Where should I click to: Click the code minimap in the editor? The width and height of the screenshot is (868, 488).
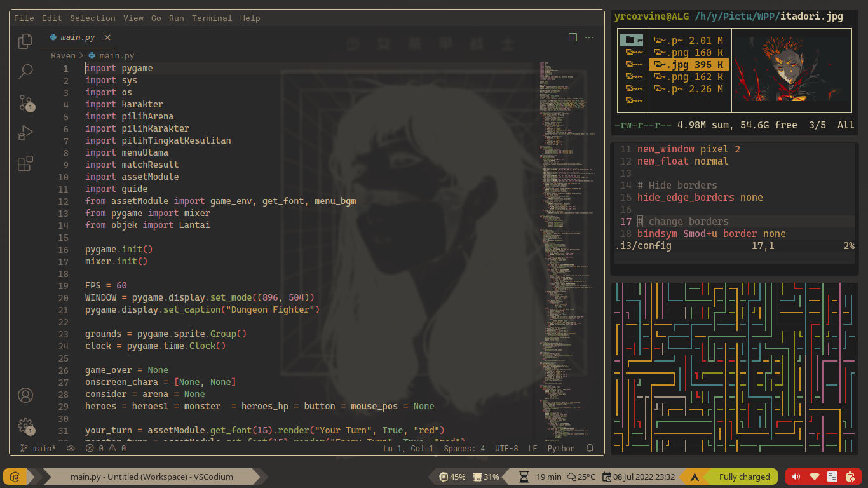pos(569,251)
